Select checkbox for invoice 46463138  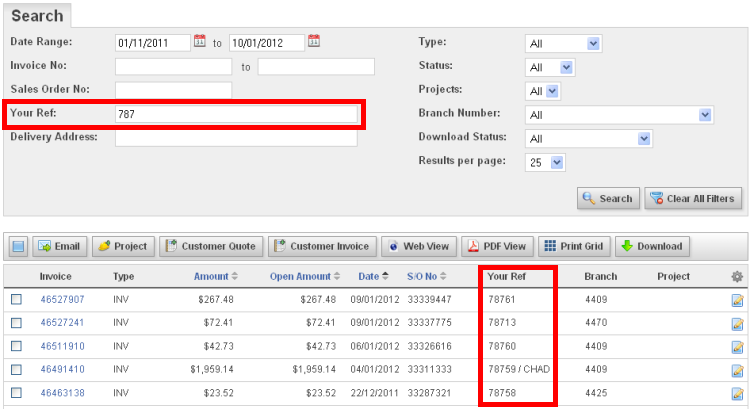tap(16, 393)
